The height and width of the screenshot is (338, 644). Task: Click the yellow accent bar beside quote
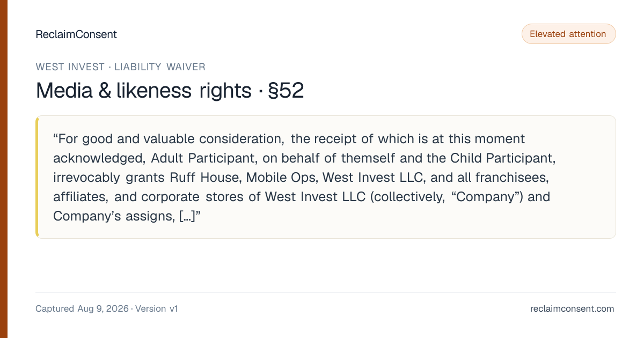click(x=37, y=177)
